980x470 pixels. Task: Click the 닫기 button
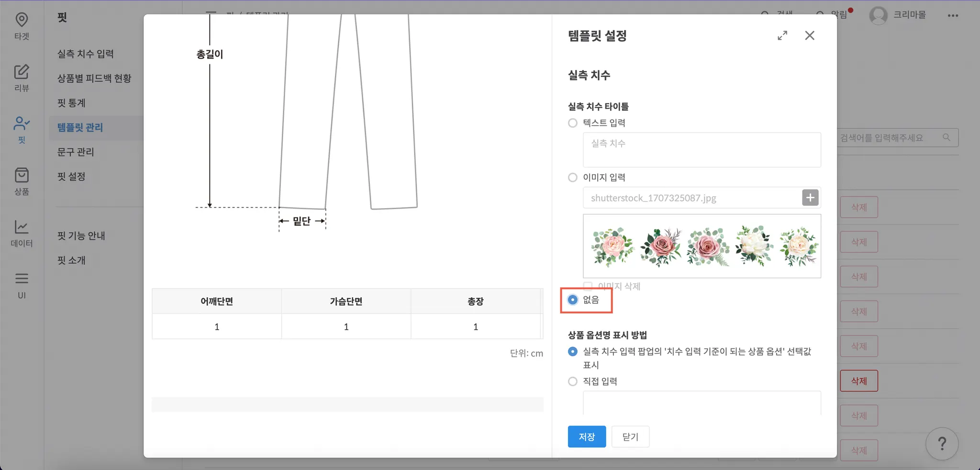(x=630, y=436)
